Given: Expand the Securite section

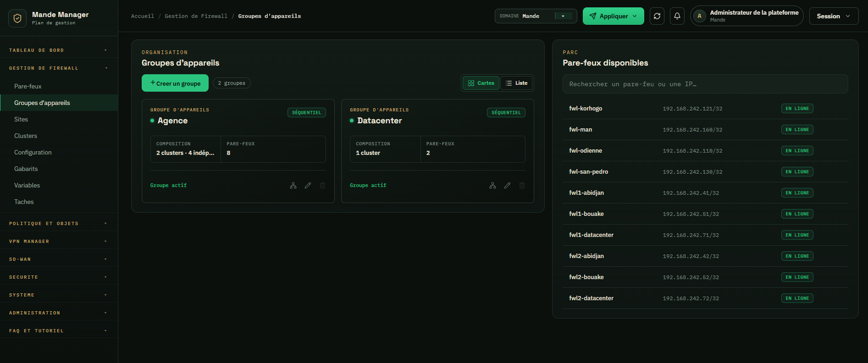Looking at the screenshot, I should (x=59, y=277).
